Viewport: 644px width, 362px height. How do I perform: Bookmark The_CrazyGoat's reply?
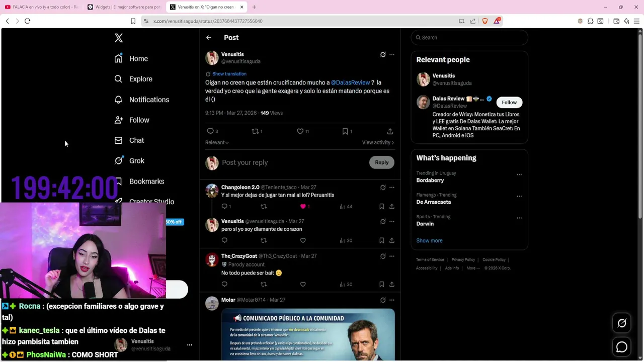382,285
